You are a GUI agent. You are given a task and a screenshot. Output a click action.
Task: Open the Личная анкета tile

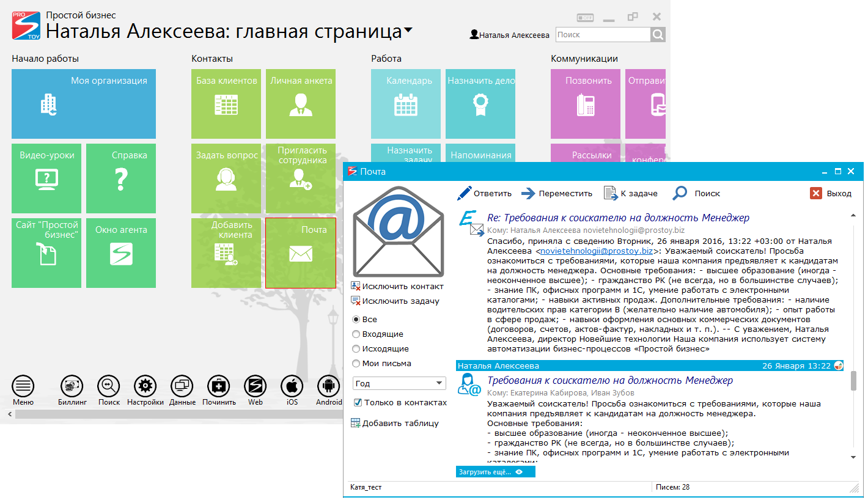tap(301, 104)
